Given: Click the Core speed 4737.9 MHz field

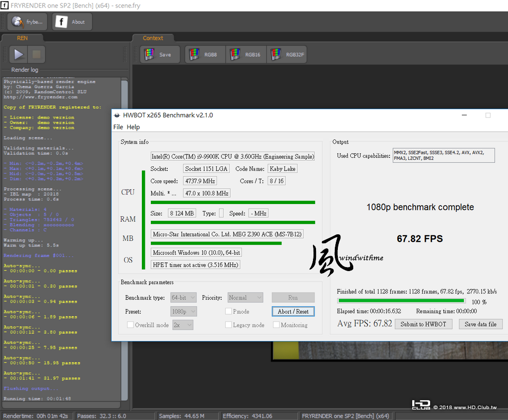Looking at the screenshot, I should pyautogui.click(x=200, y=181).
